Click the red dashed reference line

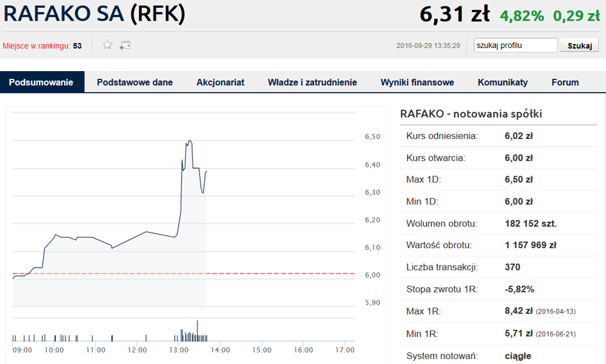pos(183,273)
